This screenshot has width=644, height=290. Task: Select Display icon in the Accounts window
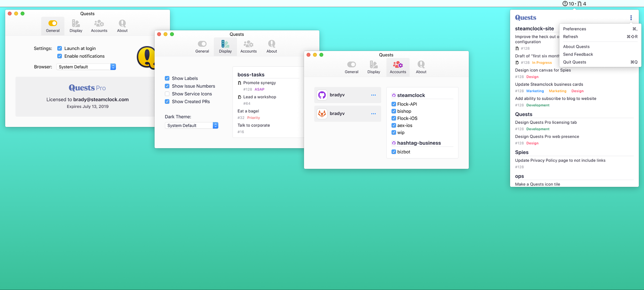coord(374,64)
